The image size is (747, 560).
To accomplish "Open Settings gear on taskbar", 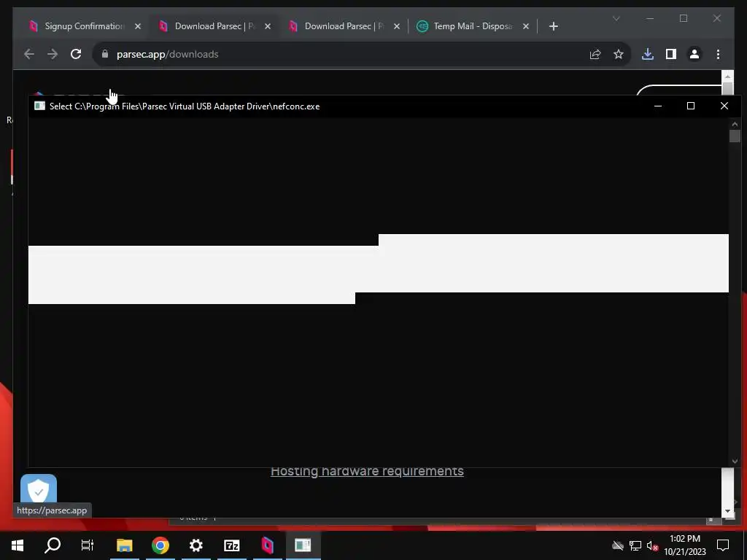I will 196,545.
